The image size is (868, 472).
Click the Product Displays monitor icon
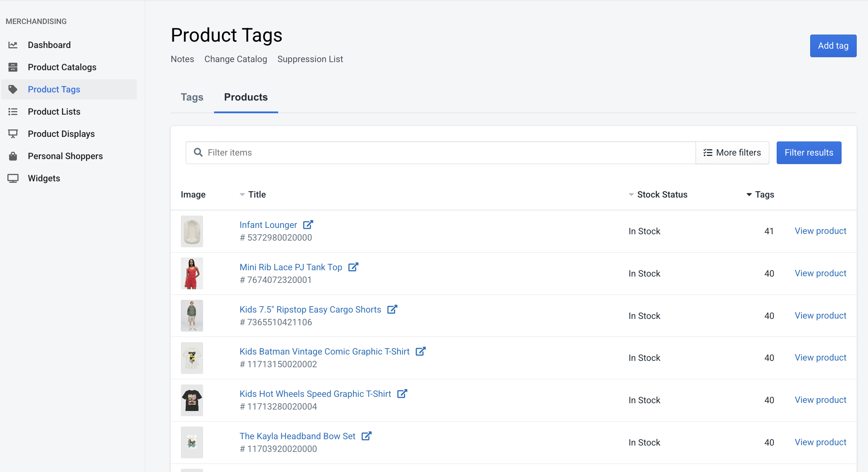(13, 134)
